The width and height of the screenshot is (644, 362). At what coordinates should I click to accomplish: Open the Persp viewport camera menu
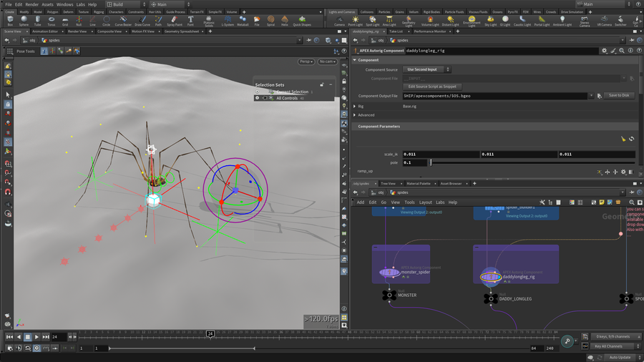[306, 62]
